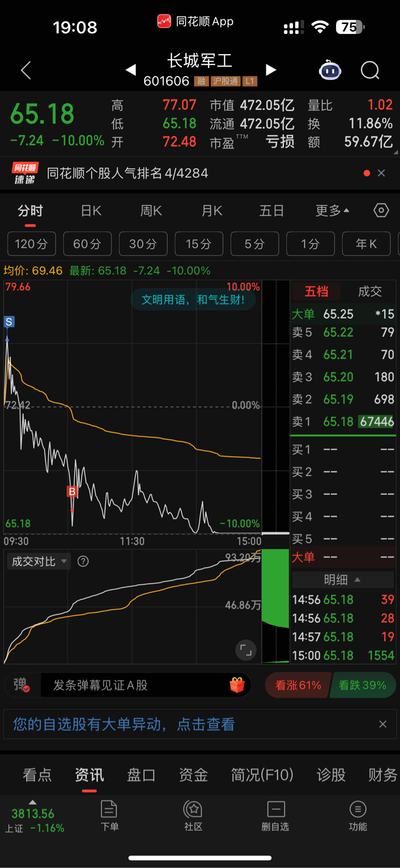Switch to 周K chart
Viewport: 400px width, 868px height.
(x=151, y=211)
